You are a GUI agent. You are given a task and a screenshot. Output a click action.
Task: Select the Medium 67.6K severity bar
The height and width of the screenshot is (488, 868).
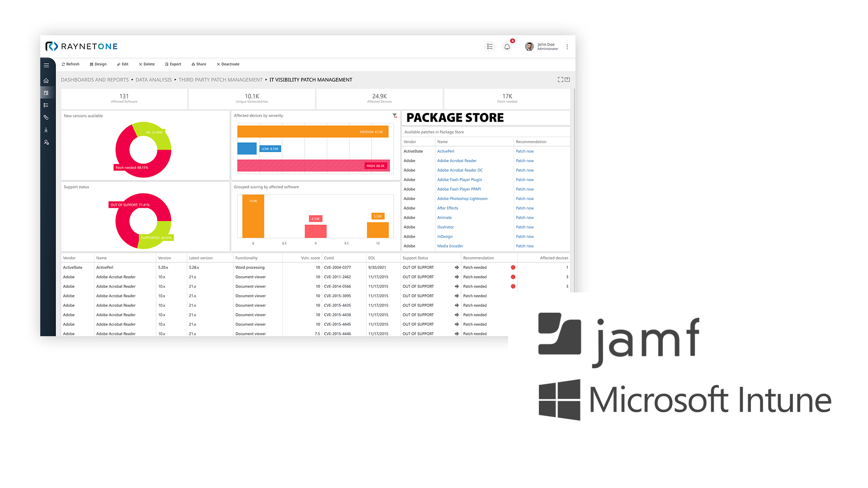click(313, 131)
